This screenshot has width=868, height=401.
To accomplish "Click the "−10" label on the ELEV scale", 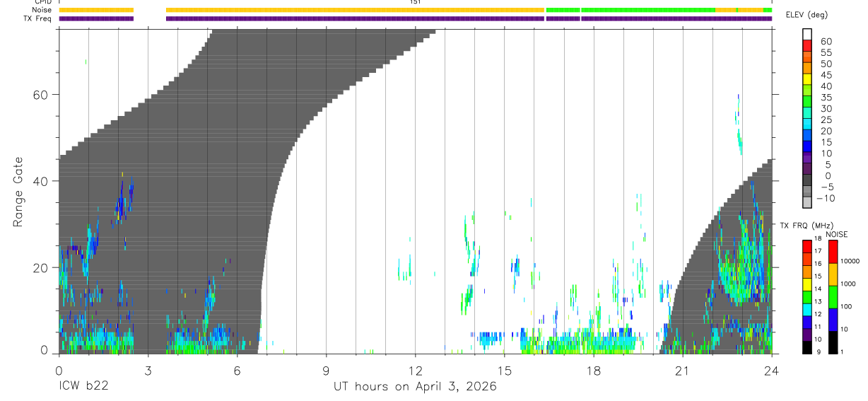I will 827,199.
